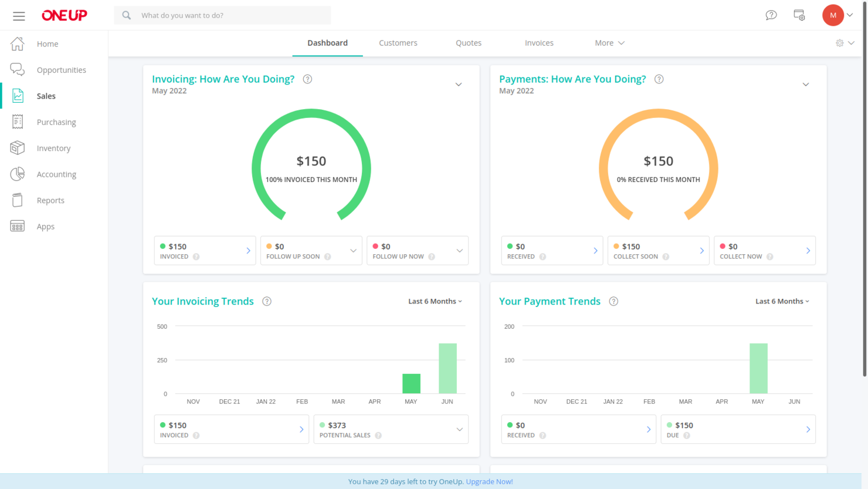This screenshot has width=868, height=489.
Task: Open the $150 Invoiced details arrow
Action: point(247,251)
